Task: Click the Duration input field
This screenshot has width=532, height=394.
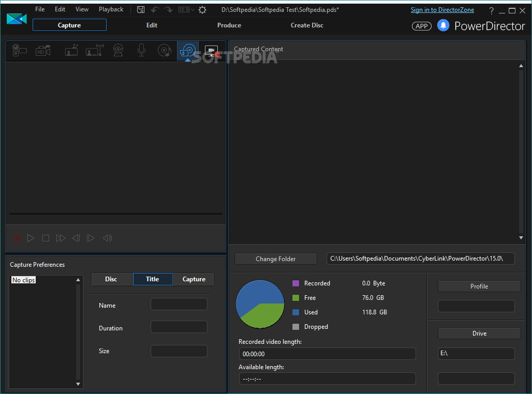Action: point(179,327)
